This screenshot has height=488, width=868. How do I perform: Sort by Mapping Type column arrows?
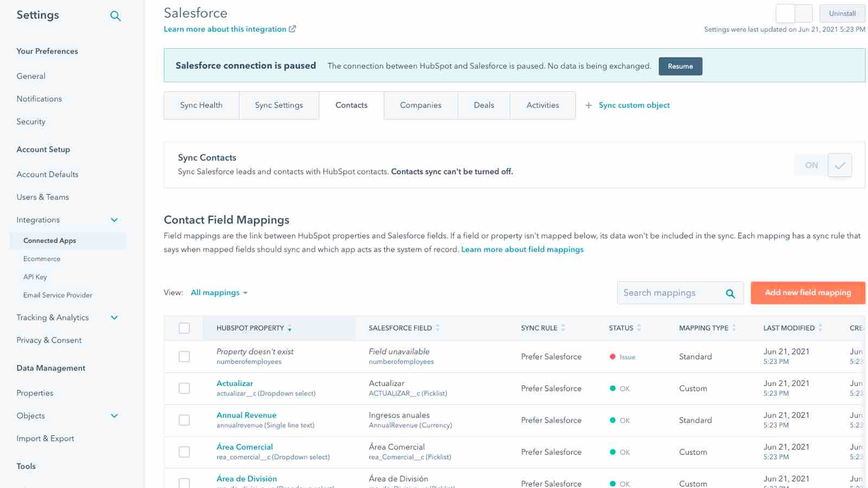pos(734,328)
